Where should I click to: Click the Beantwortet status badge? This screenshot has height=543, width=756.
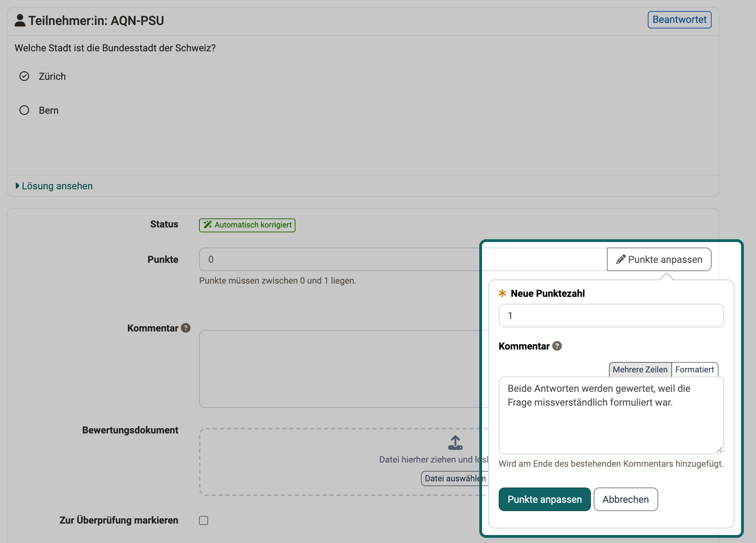click(679, 20)
